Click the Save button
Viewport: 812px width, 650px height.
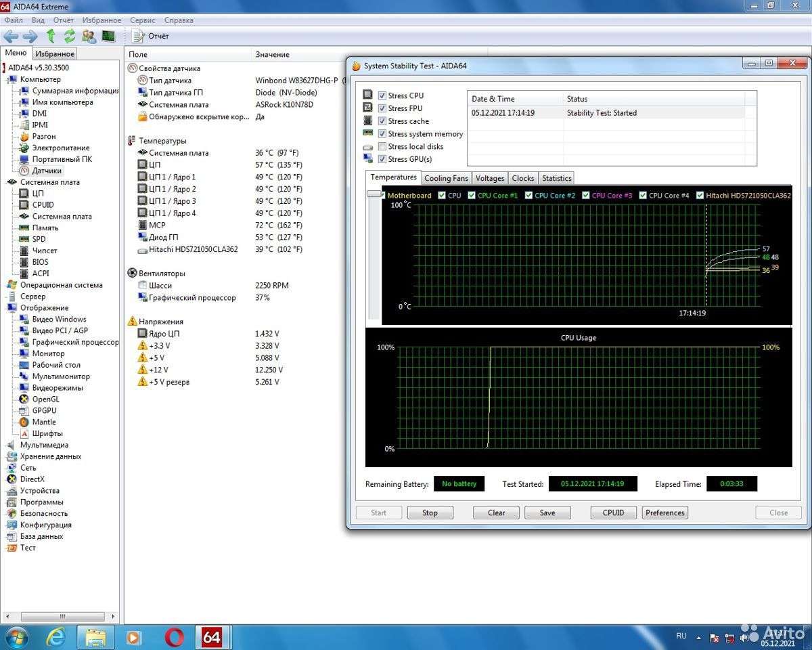(547, 513)
